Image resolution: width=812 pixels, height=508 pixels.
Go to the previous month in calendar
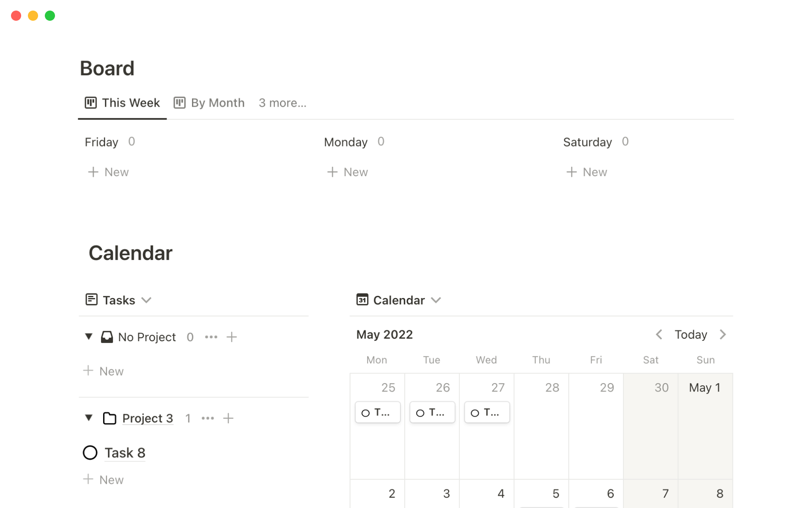(659, 334)
